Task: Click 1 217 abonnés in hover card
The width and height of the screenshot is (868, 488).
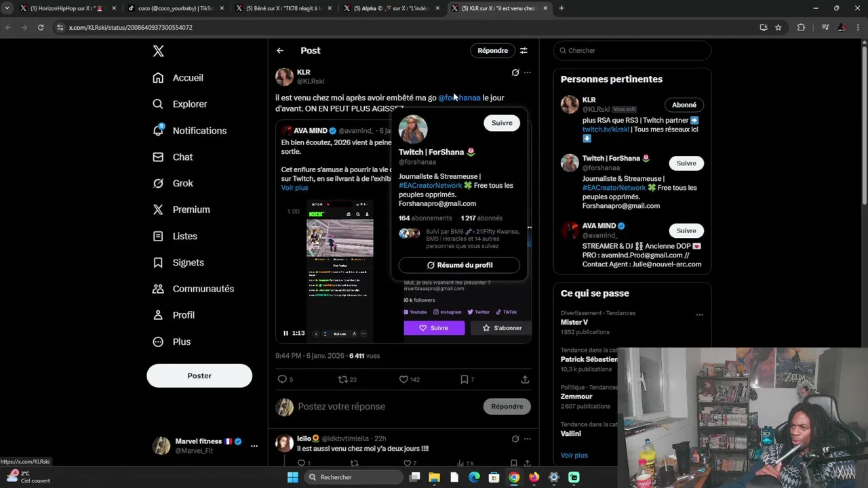Action: [481, 218]
